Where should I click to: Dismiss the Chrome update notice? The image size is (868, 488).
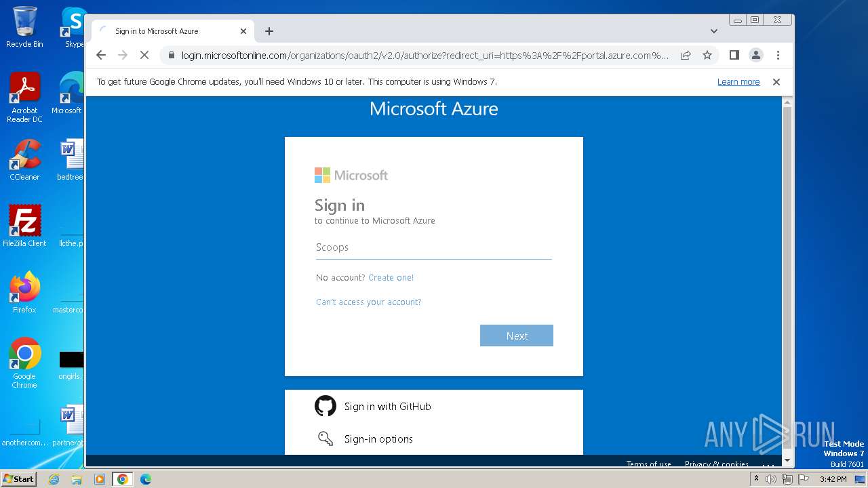click(776, 82)
